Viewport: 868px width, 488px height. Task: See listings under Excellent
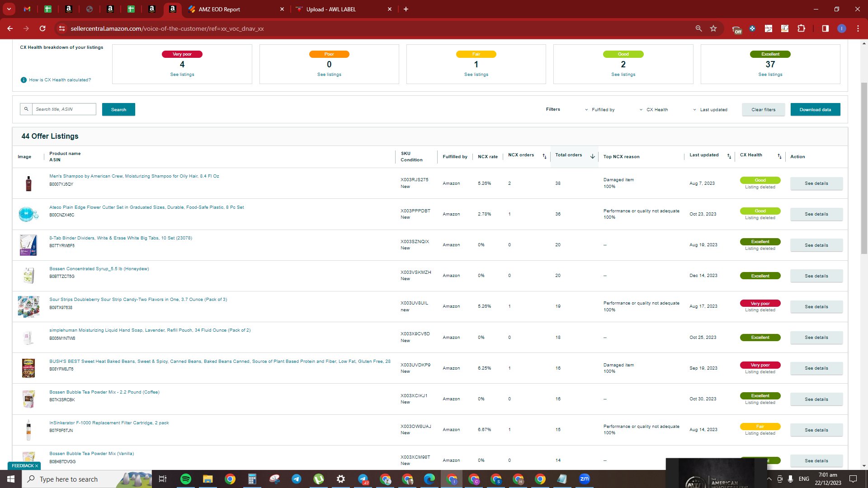[x=770, y=75]
